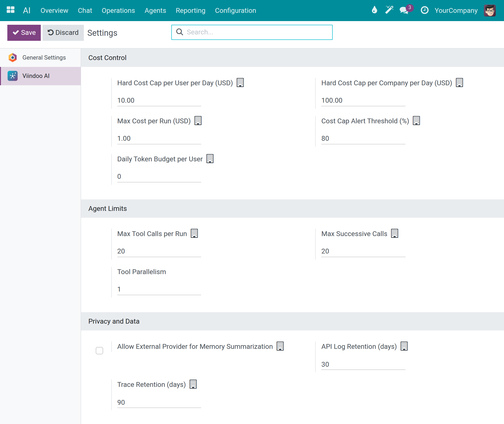Click company icon next to Hard Cost Cap per User

240,83
